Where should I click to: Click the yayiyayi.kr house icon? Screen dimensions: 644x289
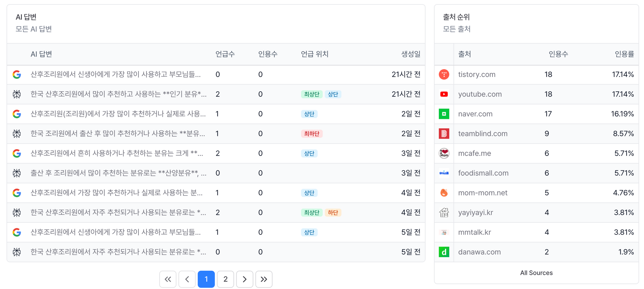444,212
